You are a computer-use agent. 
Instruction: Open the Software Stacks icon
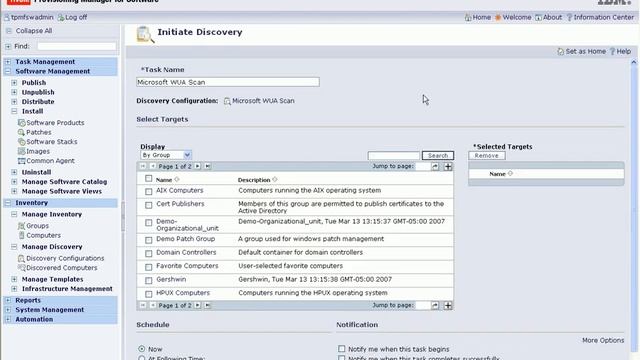[x=22, y=142]
